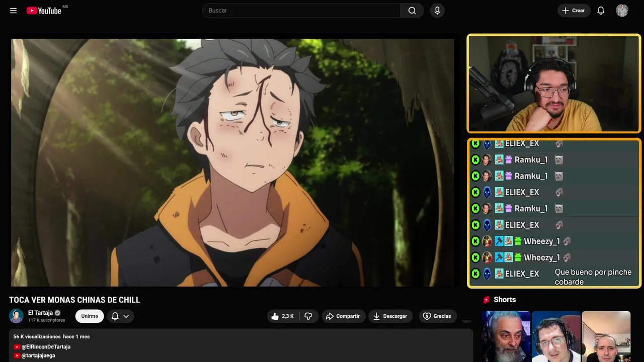Open the Crear menu
The width and height of the screenshot is (644, 362).
[x=574, y=11]
